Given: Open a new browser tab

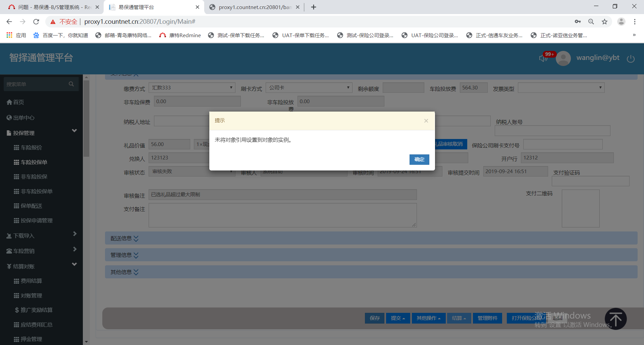Looking at the screenshot, I should tap(314, 7).
